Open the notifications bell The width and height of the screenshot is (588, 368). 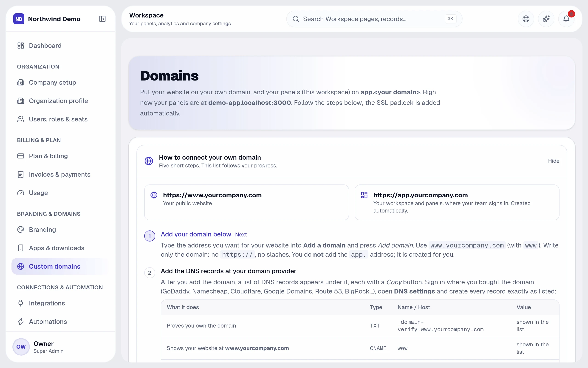(566, 19)
